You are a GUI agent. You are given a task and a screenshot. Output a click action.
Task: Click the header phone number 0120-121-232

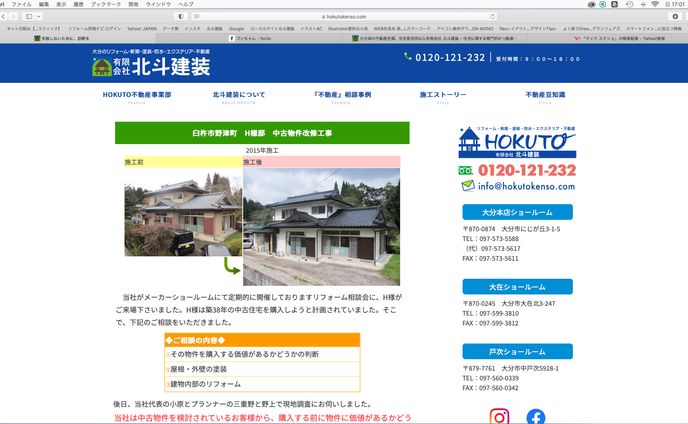point(450,57)
